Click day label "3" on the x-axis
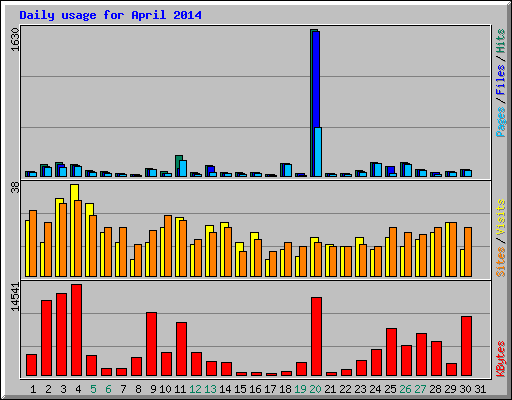Screen dimensions: 512x400 coord(63,389)
